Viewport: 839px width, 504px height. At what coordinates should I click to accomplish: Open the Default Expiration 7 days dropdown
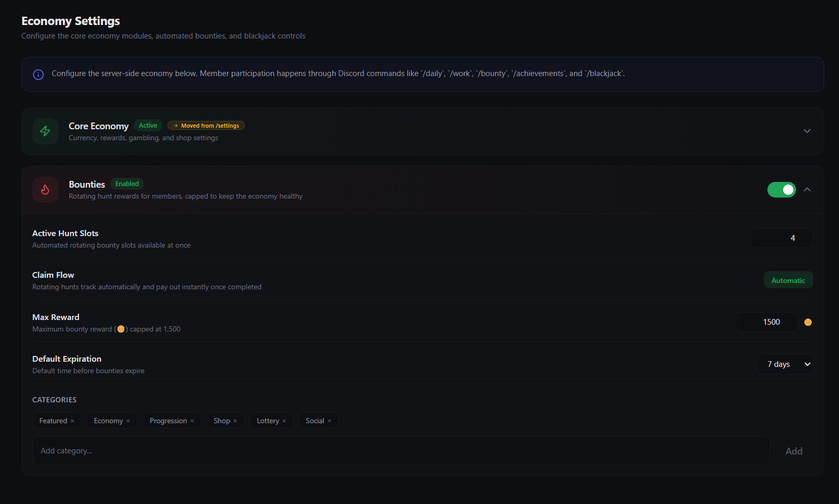click(x=785, y=364)
